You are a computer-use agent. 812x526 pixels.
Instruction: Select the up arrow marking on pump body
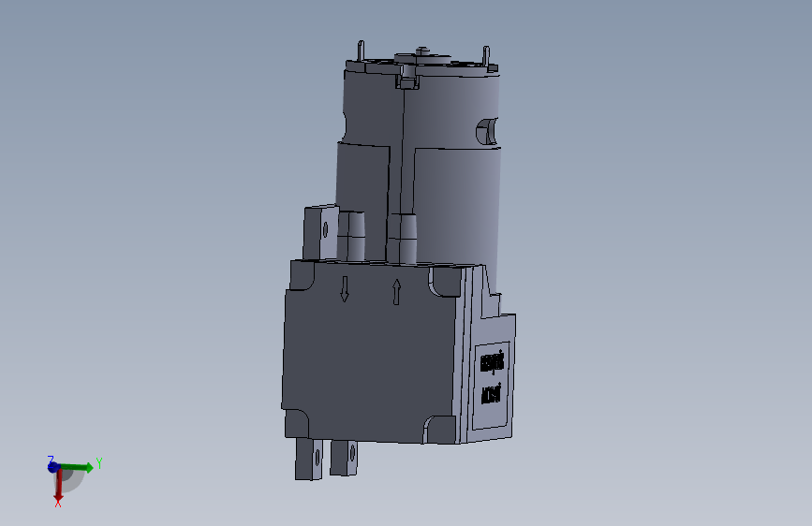(397, 292)
